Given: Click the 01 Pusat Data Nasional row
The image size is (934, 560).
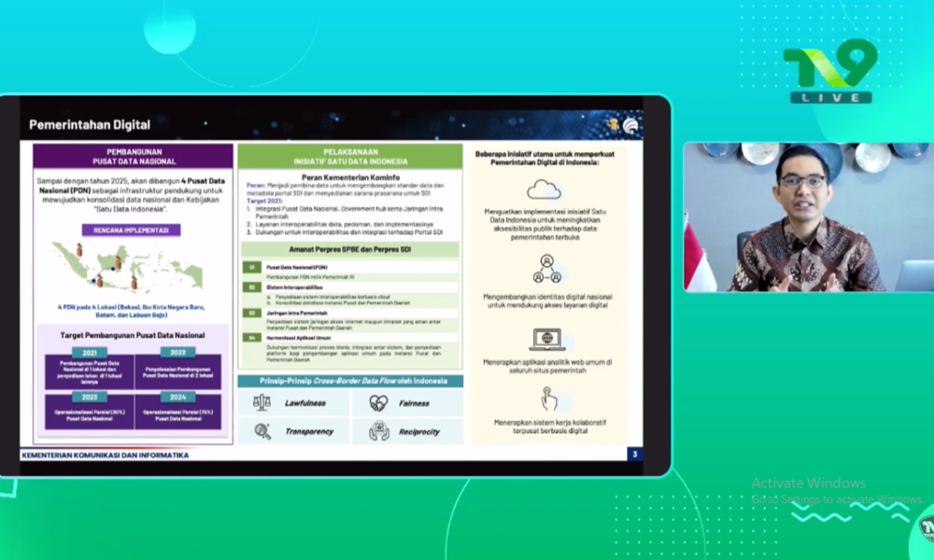Looking at the screenshot, I should pos(350,267).
